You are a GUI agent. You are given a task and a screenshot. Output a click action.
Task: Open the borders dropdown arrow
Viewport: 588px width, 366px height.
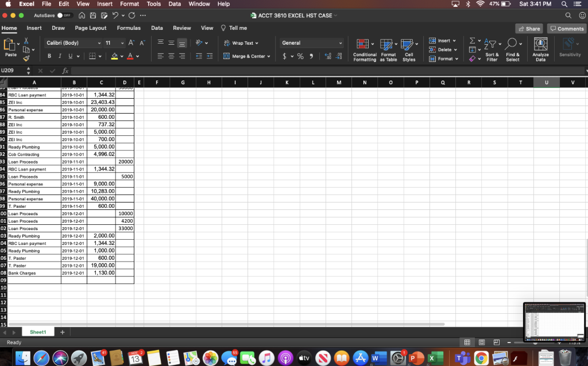[x=100, y=56]
